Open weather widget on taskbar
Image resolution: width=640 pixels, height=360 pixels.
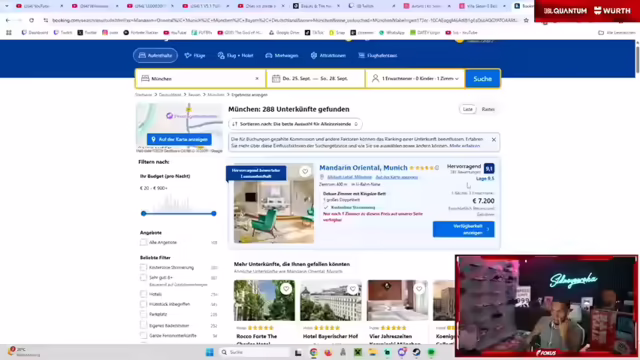pyautogui.click(x=24, y=352)
